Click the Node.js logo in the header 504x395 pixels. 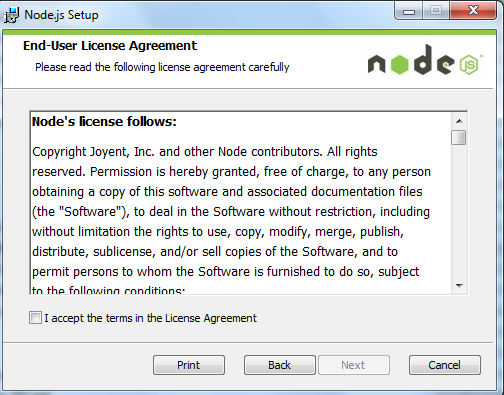[425, 60]
